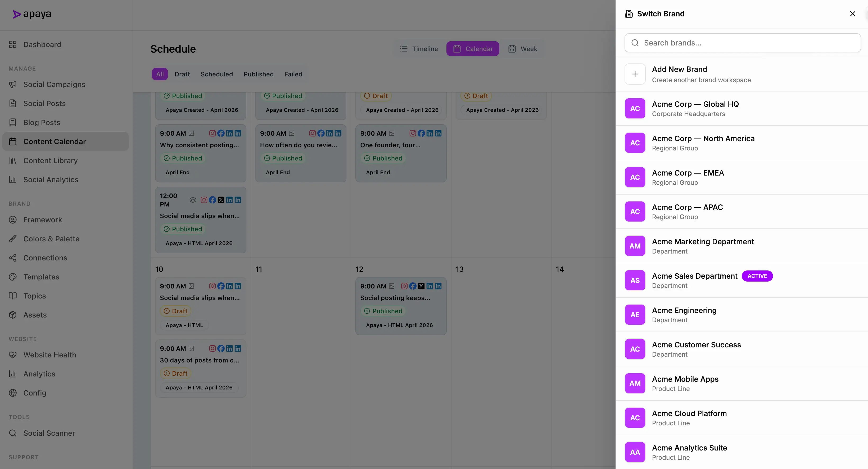Select Acme Corp — North America brand
Screen dimensions: 868x469
[x=742, y=143]
